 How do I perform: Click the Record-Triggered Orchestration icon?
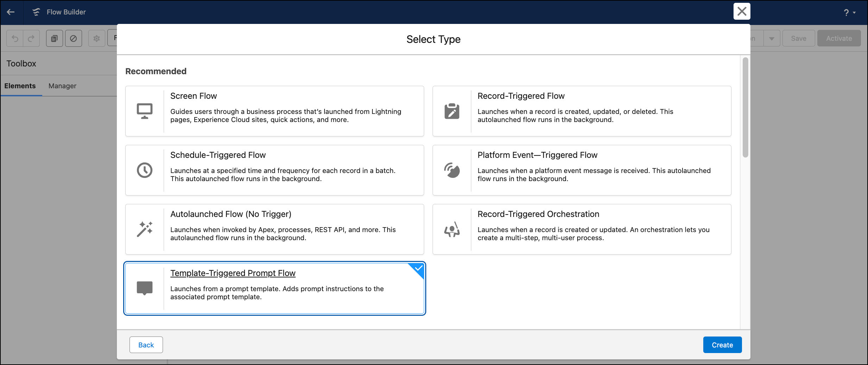[x=452, y=229]
